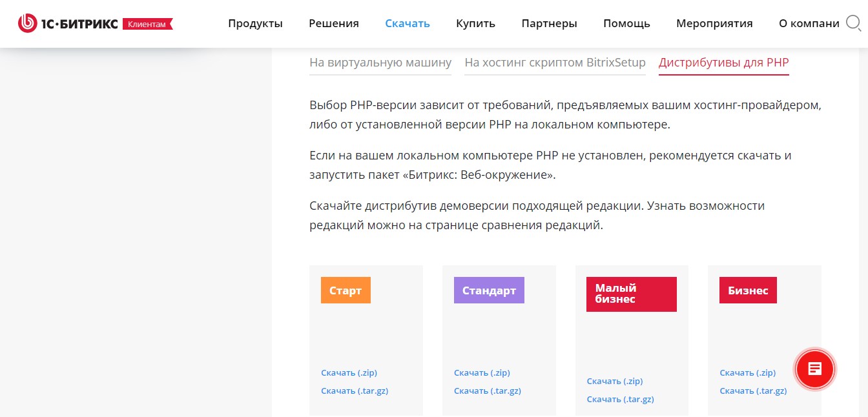Download Стандарт edition as .zip
Screen dimensions: 868x417
pyautogui.click(x=482, y=372)
